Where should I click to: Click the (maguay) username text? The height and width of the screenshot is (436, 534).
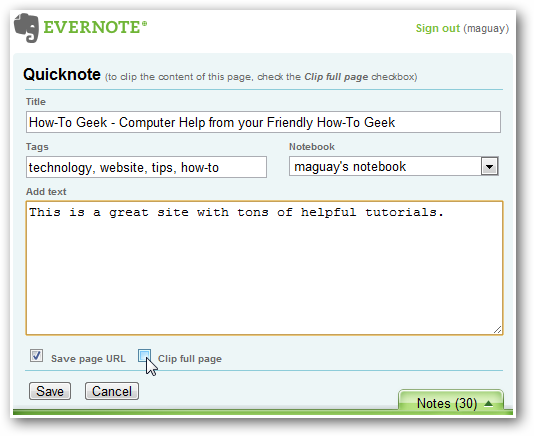click(x=486, y=28)
